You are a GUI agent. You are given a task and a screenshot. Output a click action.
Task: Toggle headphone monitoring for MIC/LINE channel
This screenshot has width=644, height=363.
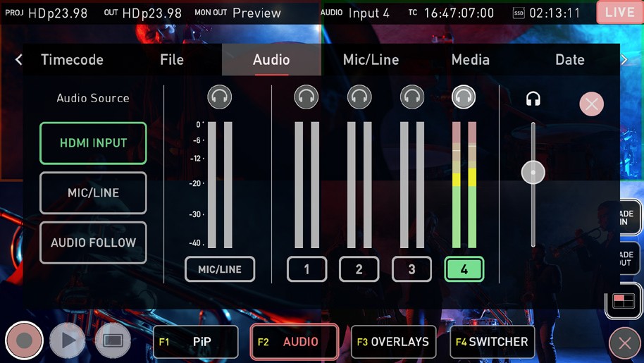[220, 97]
